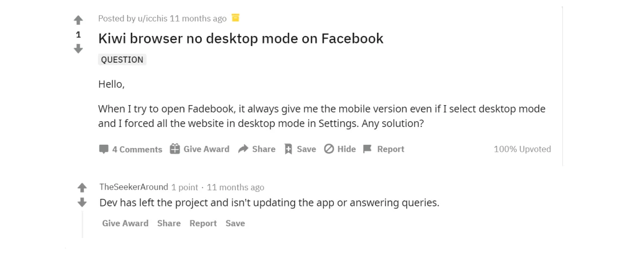Open TheSeekerAround's profile
The height and width of the screenshot is (268, 644).
[134, 187]
